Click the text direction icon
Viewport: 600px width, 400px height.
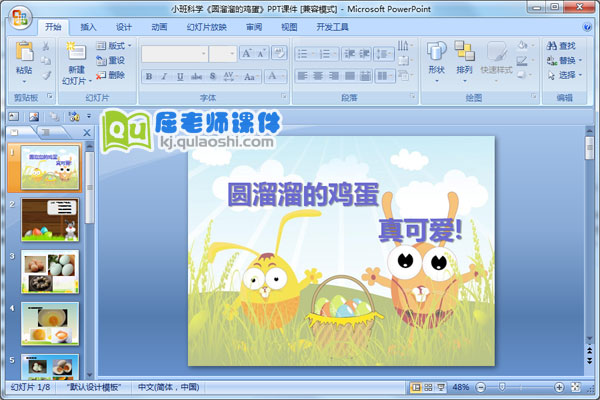pos(405,46)
